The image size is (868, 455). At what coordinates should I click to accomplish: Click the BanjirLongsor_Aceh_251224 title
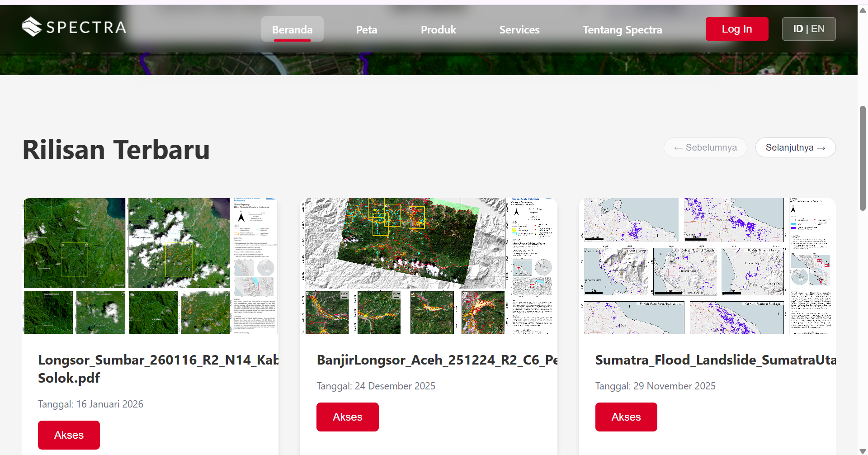(x=437, y=360)
